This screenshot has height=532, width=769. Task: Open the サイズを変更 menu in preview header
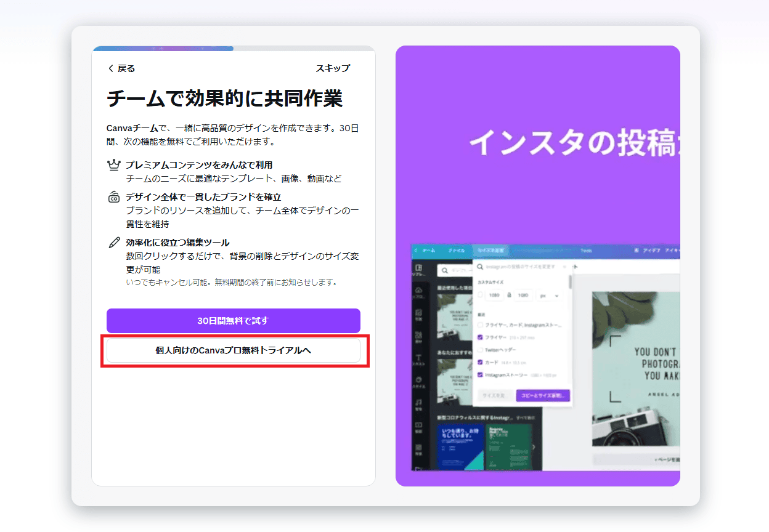(491, 251)
